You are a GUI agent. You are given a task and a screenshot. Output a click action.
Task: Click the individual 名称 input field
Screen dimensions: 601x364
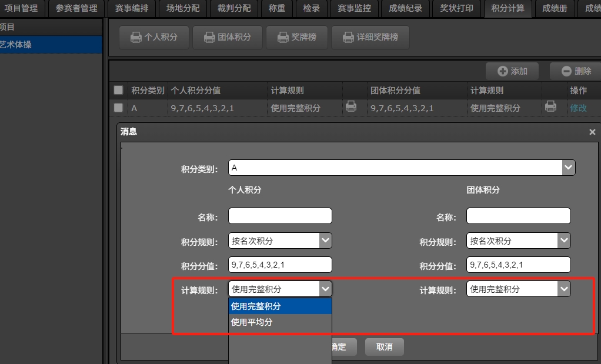point(280,216)
